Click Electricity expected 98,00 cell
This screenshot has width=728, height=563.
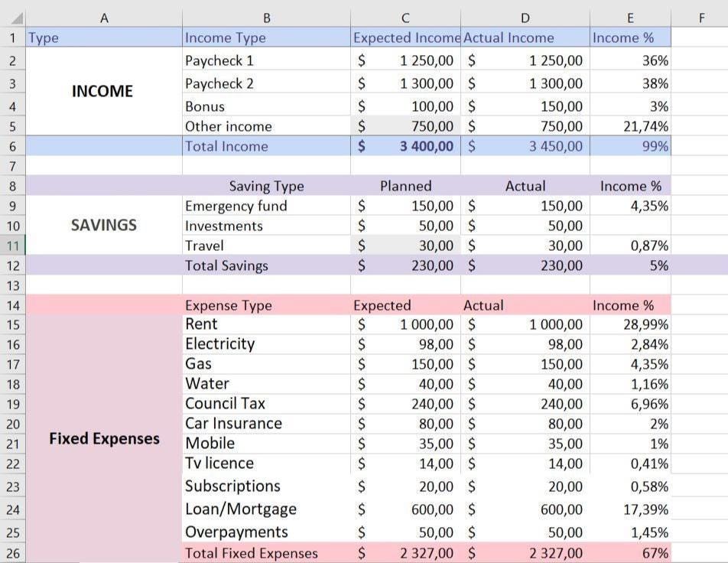point(405,344)
